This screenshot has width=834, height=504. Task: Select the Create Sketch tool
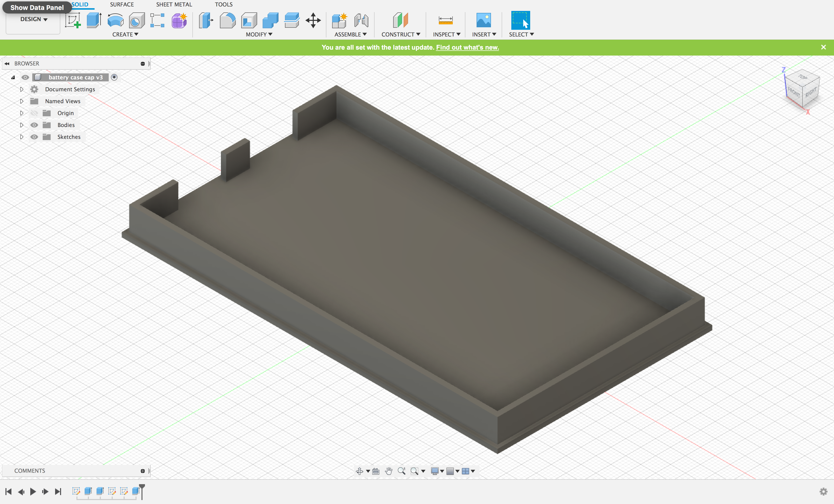[x=73, y=20]
